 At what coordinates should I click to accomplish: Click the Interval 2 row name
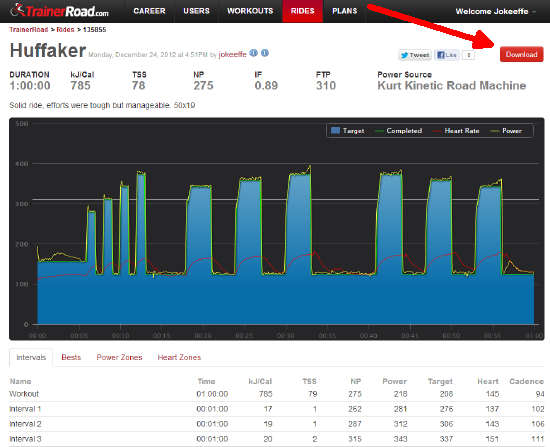[x=25, y=424]
